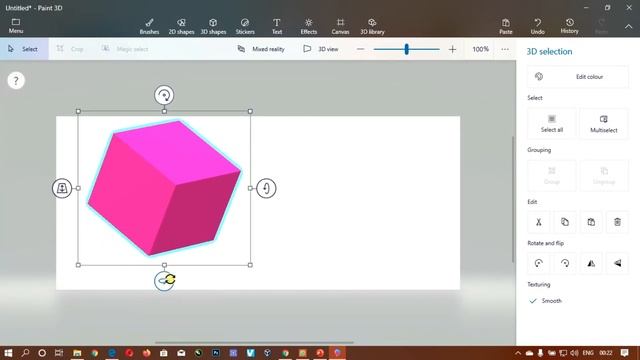Click the pink cube on canvas

[x=164, y=188]
